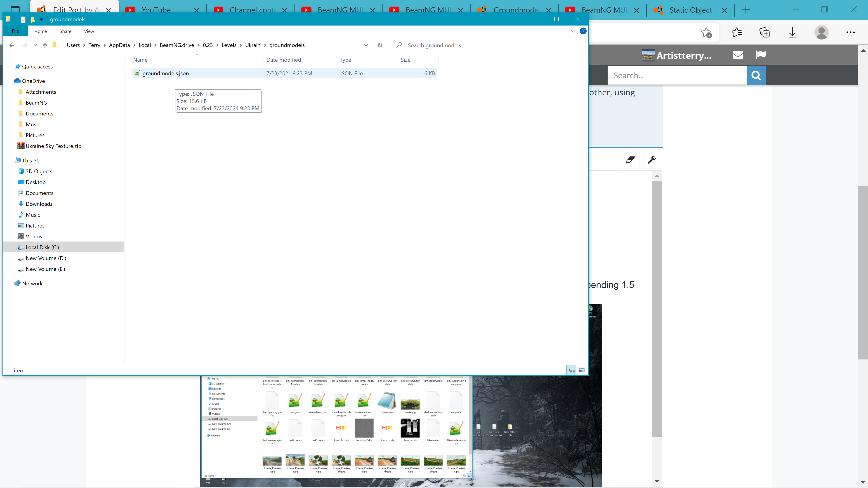The image size is (868, 488).
Task: Switch to details view layout
Action: pos(571,370)
